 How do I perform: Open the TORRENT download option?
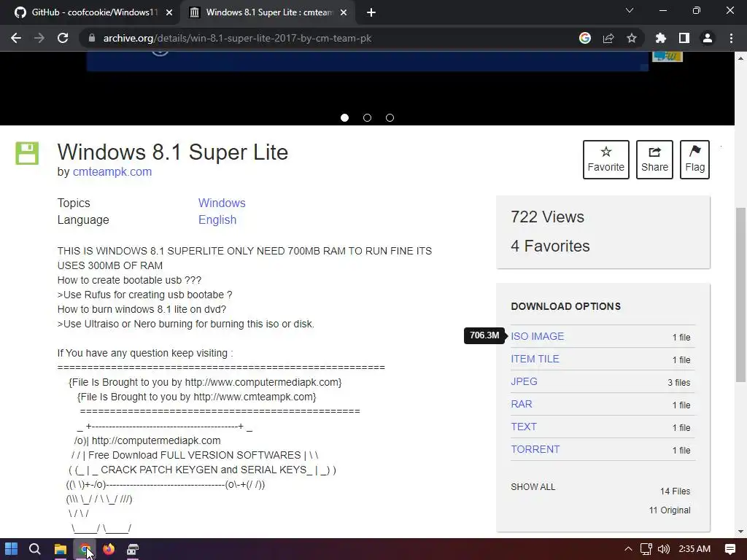[535, 449]
